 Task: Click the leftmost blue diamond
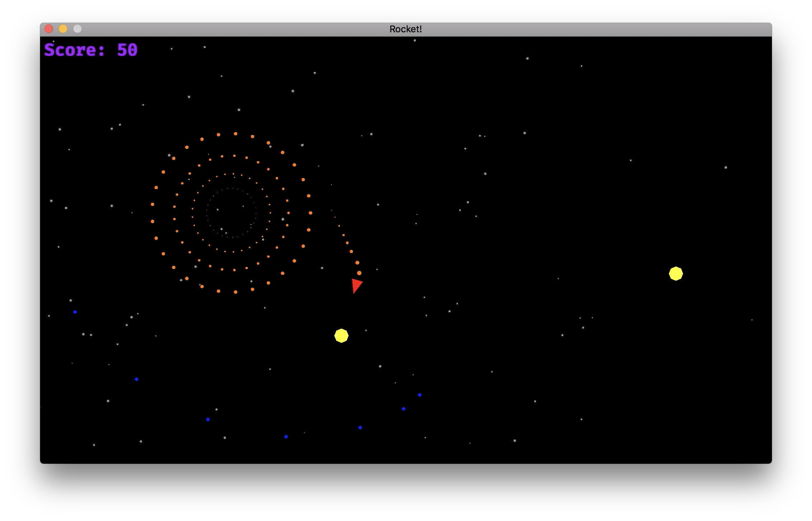pyautogui.click(x=75, y=312)
